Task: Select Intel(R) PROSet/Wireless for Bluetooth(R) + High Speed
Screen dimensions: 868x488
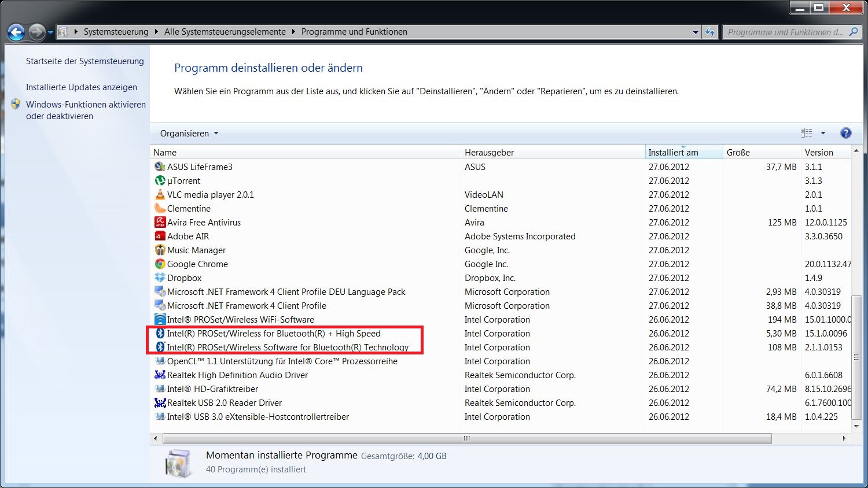Action: pos(274,333)
